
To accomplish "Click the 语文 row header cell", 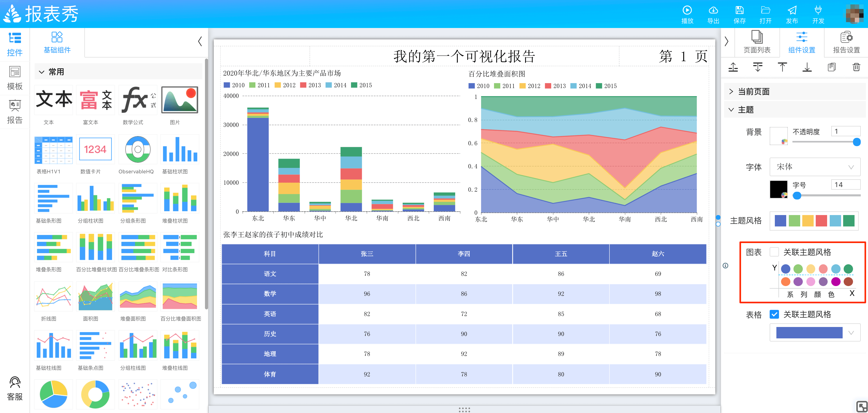I will click(x=270, y=274).
